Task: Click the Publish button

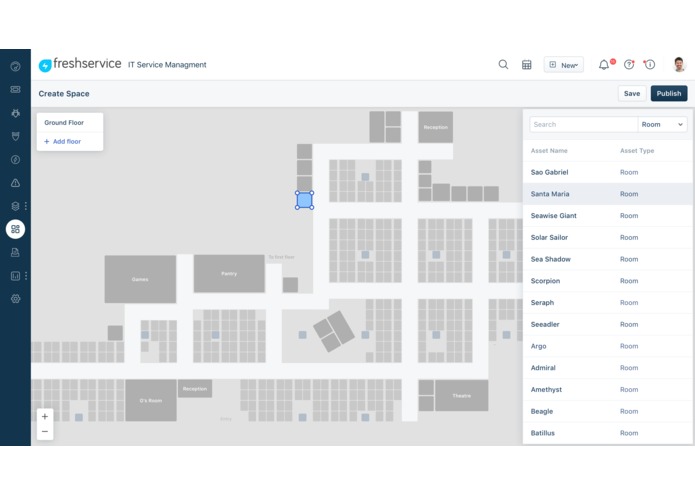Action: click(669, 93)
